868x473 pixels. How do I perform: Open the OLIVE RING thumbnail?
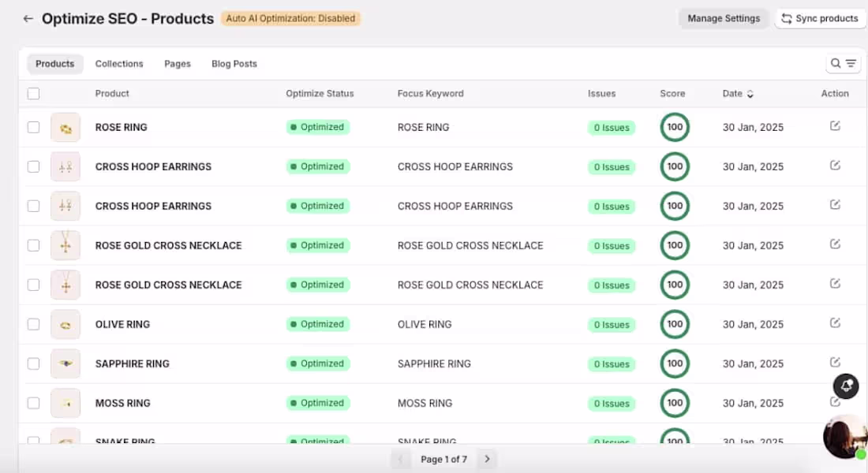tap(65, 324)
